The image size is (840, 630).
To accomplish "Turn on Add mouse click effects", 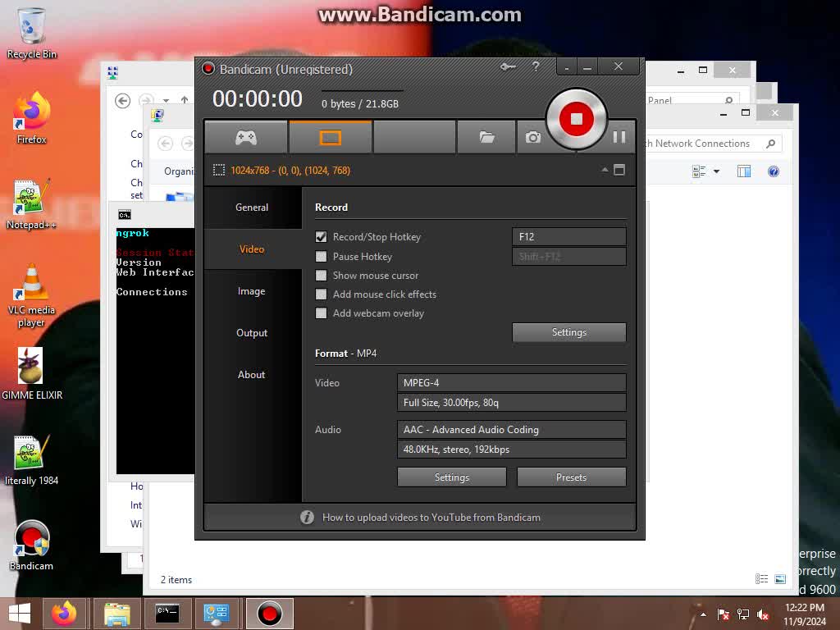I will point(321,294).
